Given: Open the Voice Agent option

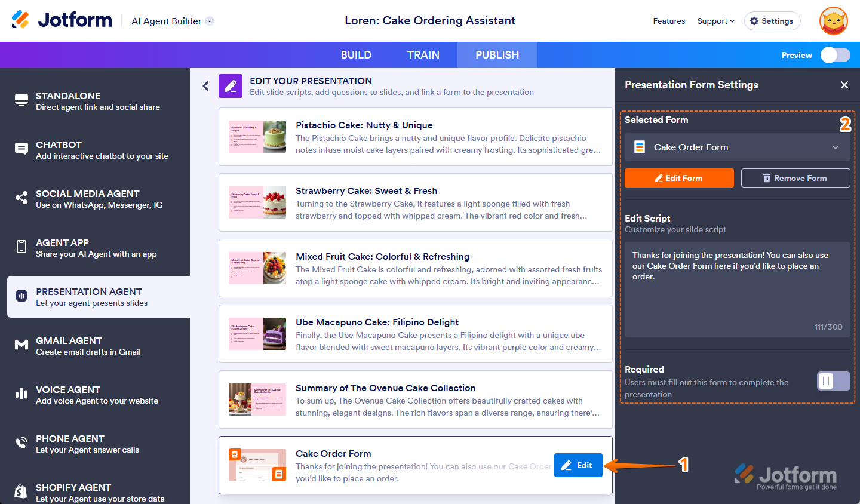Looking at the screenshot, I should pyautogui.click(x=99, y=394).
